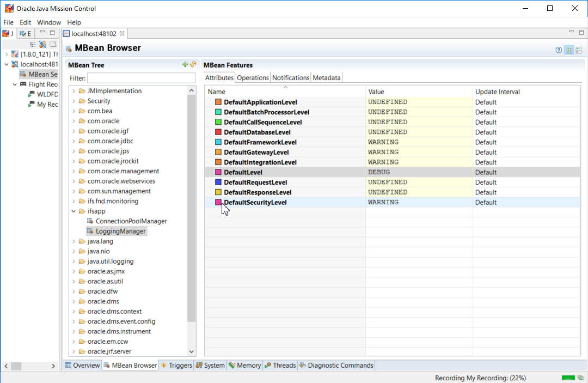Viewport: 588px width, 383px height.
Task: Expand the java.util.logging node
Action: pos(74,261)
